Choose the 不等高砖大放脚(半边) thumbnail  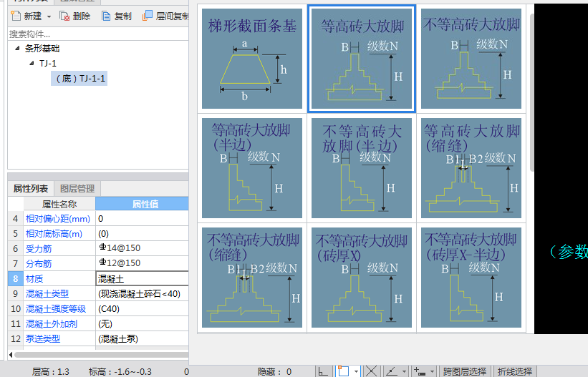point(362,168)
